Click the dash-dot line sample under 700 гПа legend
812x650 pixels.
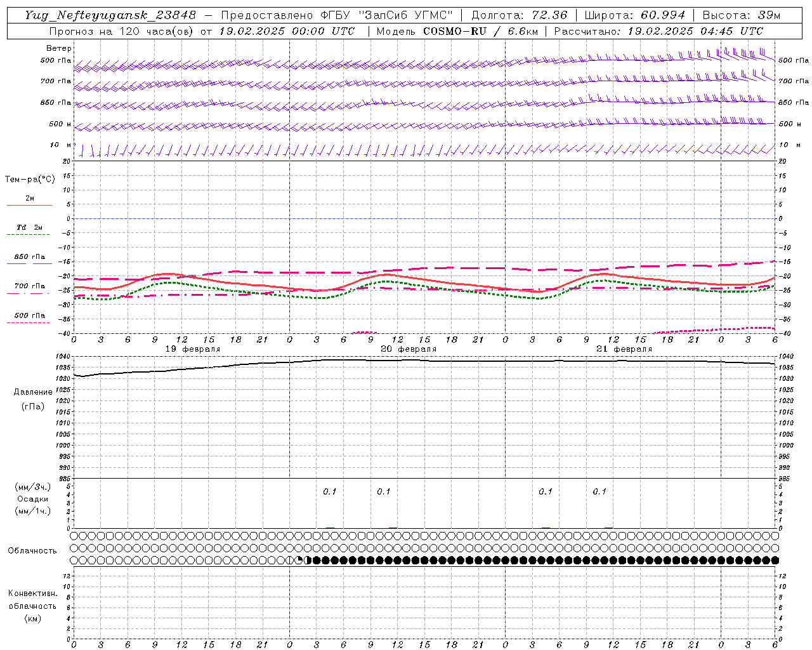(29, 294)
